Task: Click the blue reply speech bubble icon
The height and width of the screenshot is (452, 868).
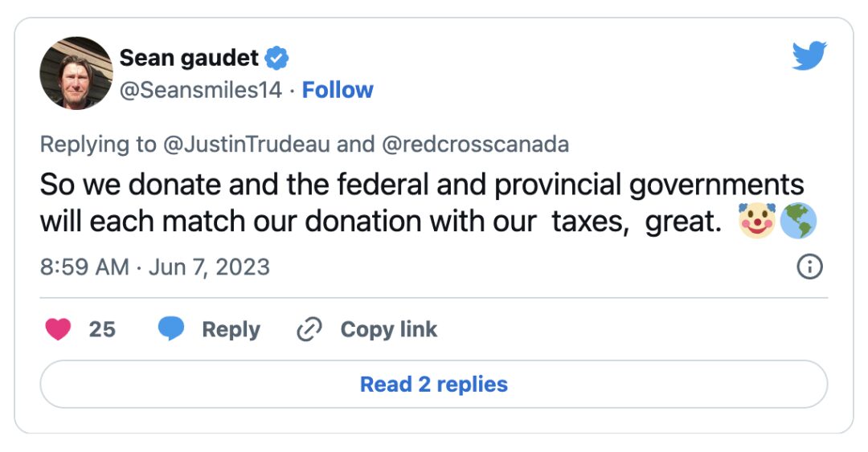Action: coord(171,328)
